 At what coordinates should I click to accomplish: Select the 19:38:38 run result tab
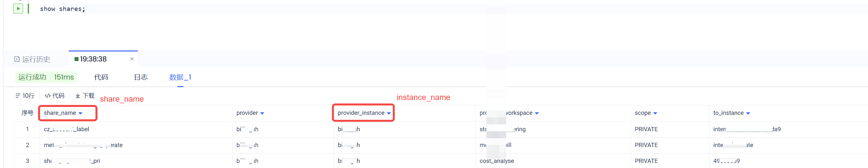tap(93, 59)
